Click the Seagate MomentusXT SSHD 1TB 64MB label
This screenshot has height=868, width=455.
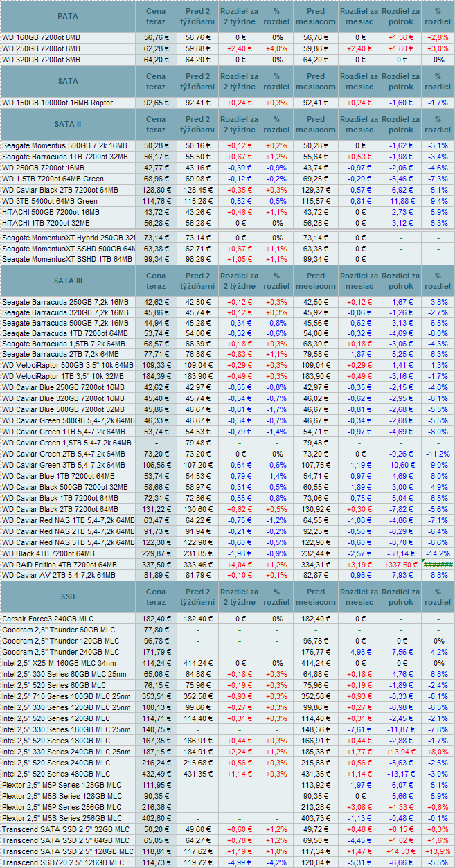point(68,259)
